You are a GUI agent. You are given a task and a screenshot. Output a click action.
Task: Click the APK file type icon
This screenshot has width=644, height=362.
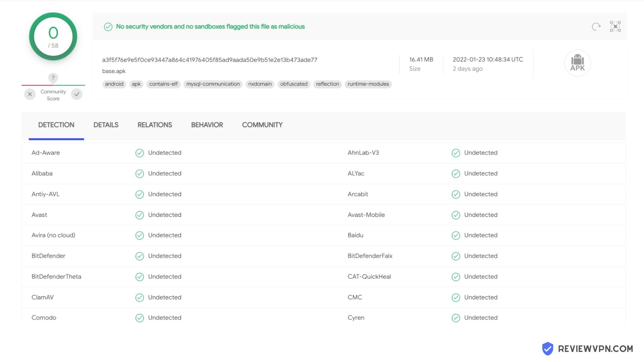[577, 63]
